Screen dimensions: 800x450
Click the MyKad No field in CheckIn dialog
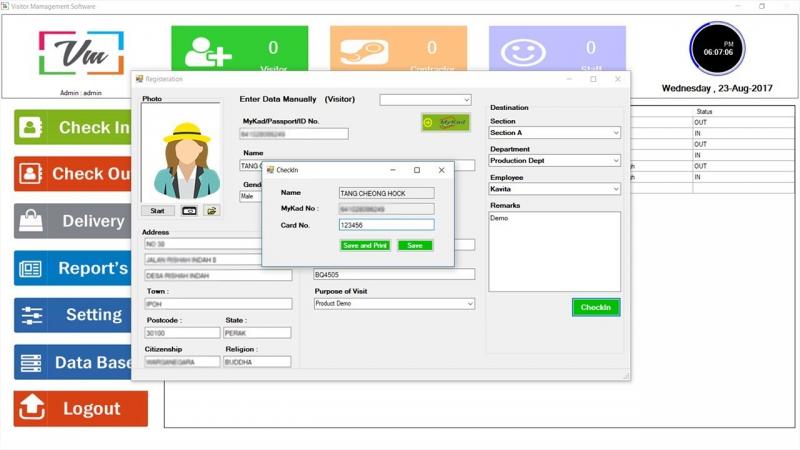pos(386,209)
